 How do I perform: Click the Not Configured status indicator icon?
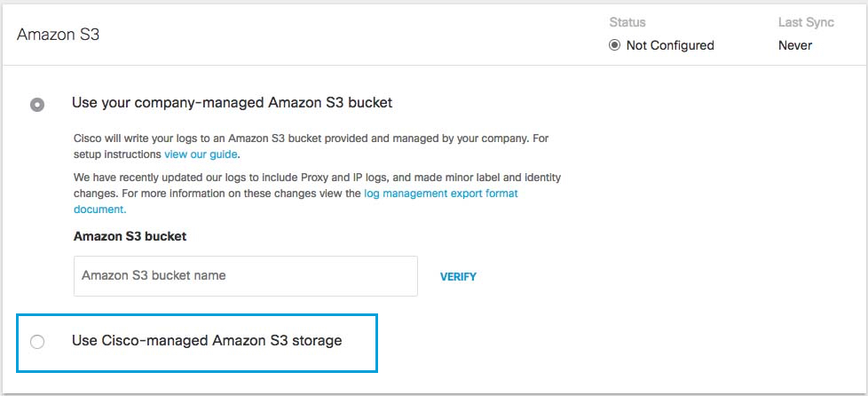[614, 45]
